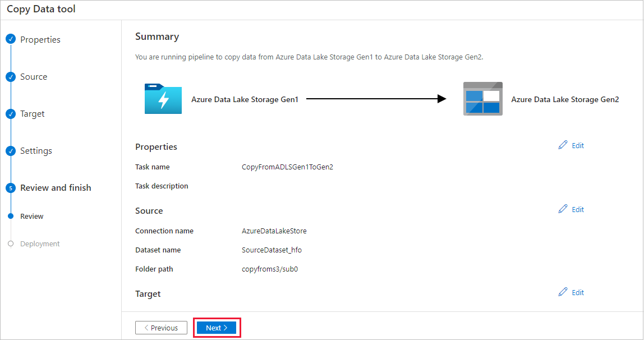Click connection name value AzureDataLakeStore
The width and height of the screenshot is (644, 340).
point(274,231)
